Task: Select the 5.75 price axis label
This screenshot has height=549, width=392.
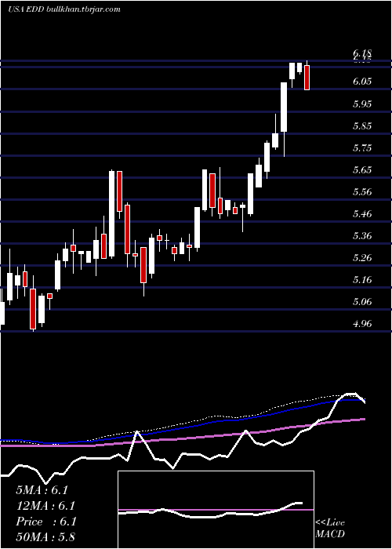Action: 362,148
